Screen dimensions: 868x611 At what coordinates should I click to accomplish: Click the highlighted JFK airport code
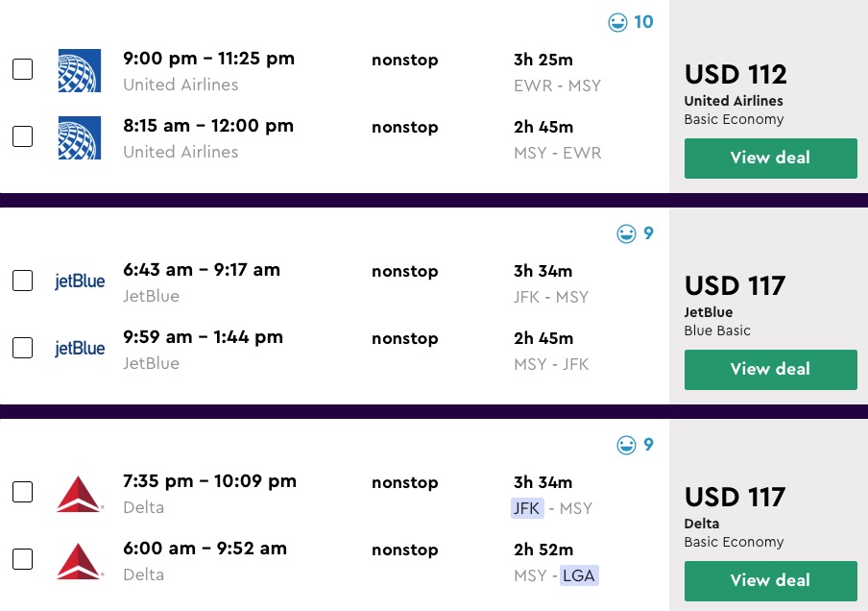pos(528,508)
